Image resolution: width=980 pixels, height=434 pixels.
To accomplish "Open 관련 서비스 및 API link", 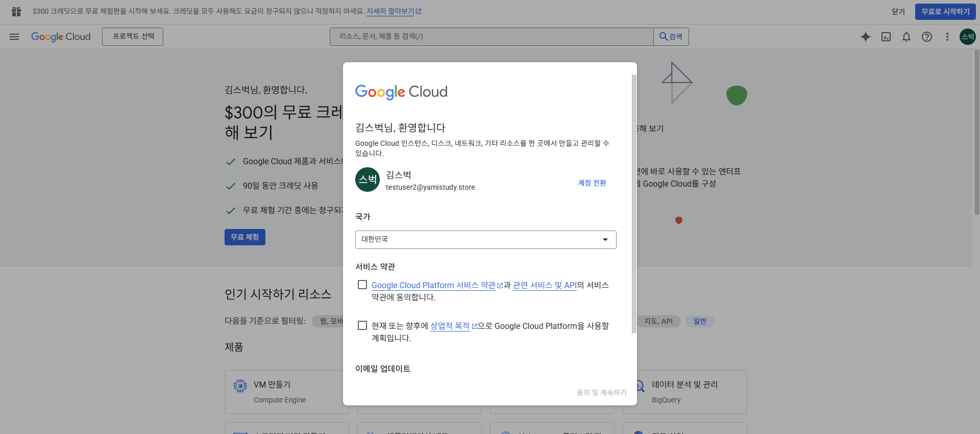I will pos(545,285).
